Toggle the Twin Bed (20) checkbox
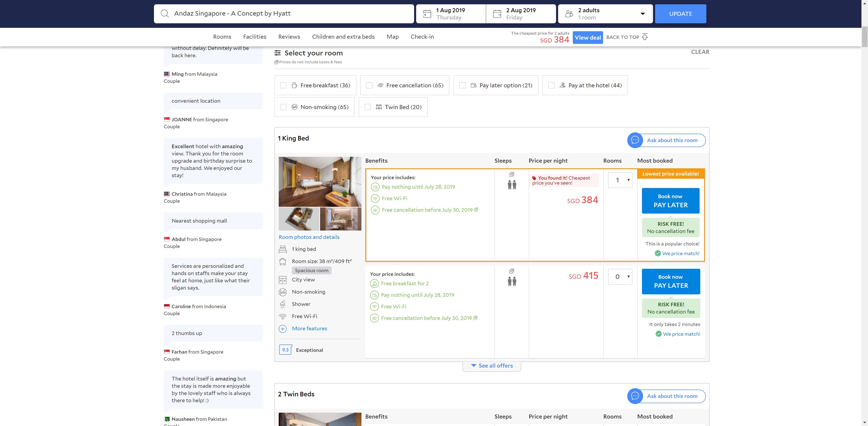This screenshot has height=426, width=868. pos(368,107)
